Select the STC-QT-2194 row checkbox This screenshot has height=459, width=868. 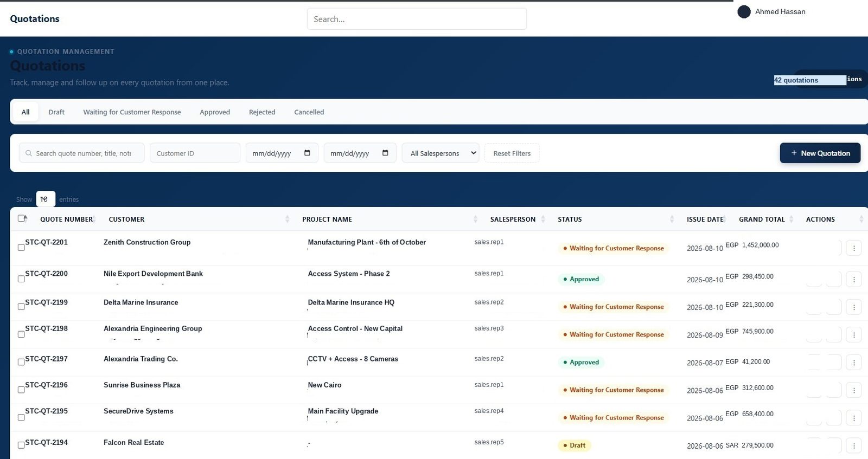(x=21, y=444)
